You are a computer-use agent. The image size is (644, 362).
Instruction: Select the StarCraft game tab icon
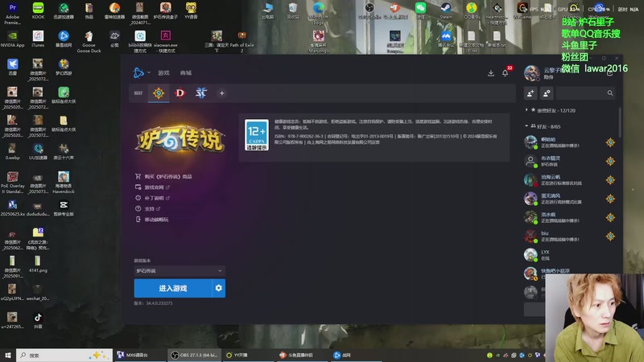pyautogui.click(x=200, y=93)
